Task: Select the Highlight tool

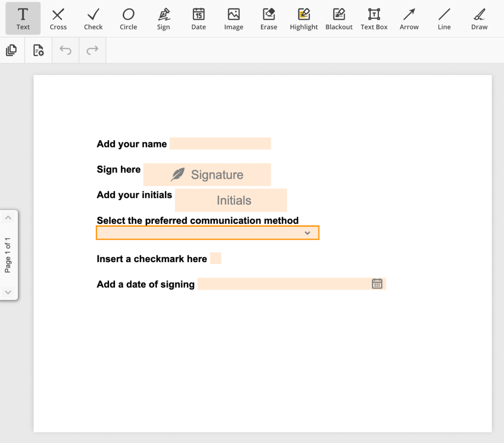Action: tap(303, 18)
